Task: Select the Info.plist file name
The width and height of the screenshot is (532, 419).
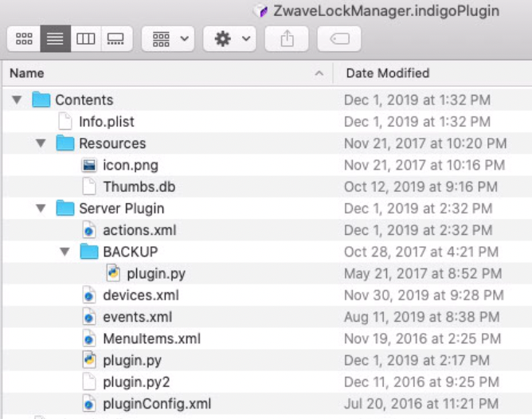Action: 107,122
